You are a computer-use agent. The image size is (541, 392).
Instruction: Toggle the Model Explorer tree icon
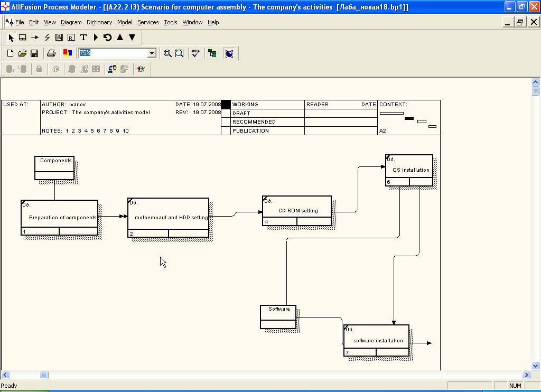click(212, 53)
